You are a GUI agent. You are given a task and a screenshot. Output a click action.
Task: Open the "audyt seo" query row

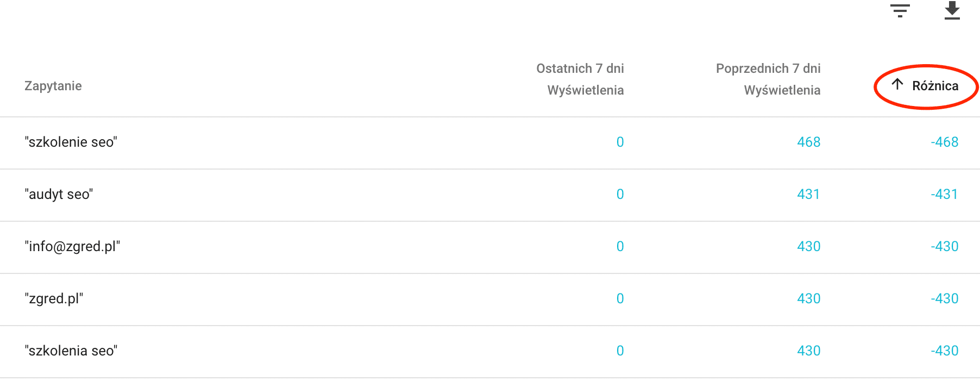[x=59, y=195]
